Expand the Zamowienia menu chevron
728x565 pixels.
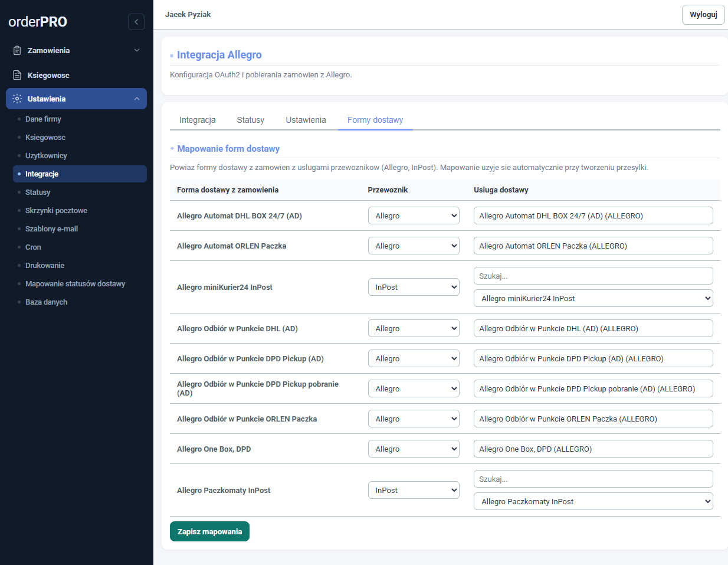coord(137,51)
